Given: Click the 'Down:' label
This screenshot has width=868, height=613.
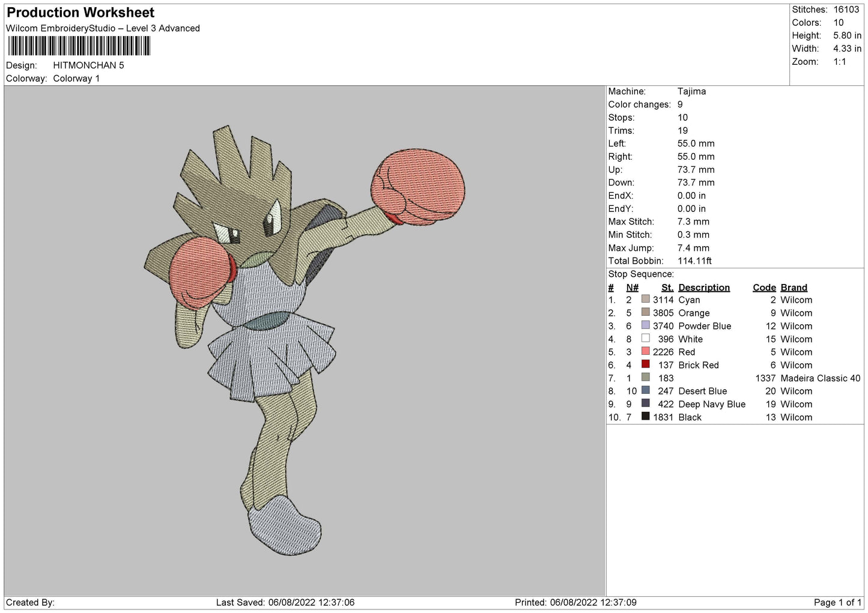Looking at the screenshot, I should [x=621, y=183].
